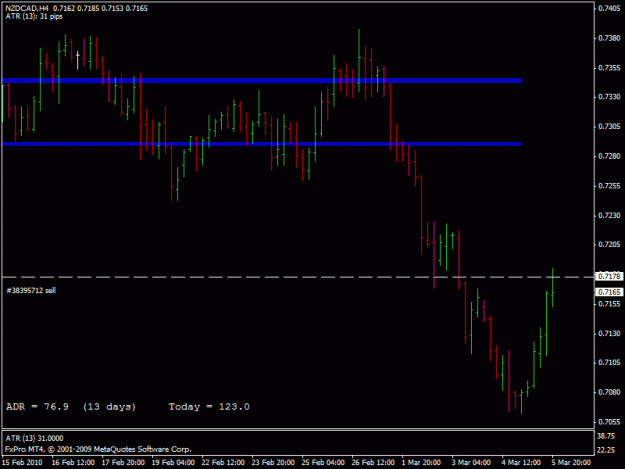Select the dashed sell order line
The image size is (625, 469).
click(x=298, y=277)
